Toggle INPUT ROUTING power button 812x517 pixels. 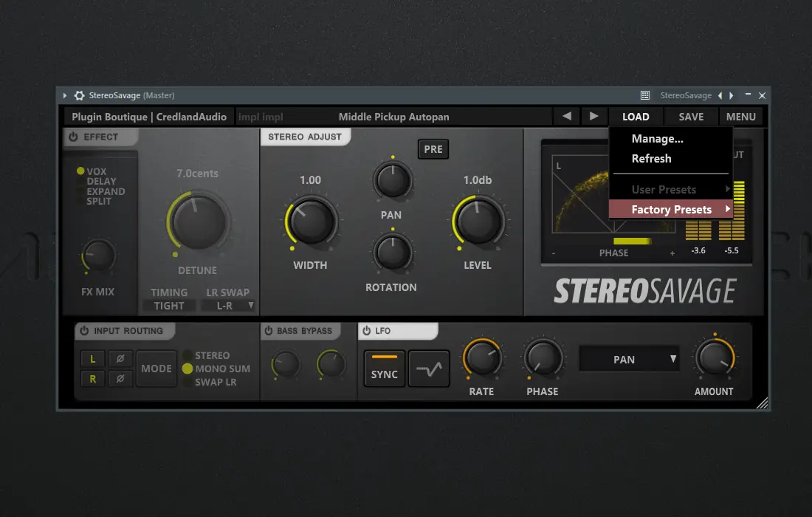[x=84, y=330]
